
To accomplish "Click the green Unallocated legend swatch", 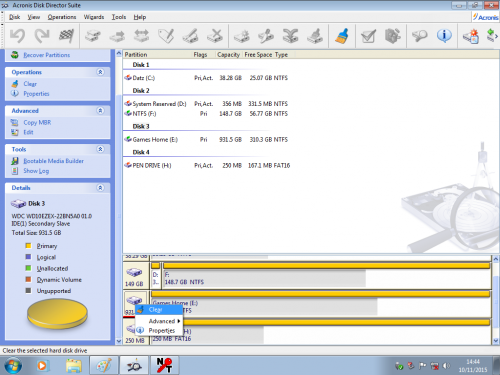I will 28,268.
